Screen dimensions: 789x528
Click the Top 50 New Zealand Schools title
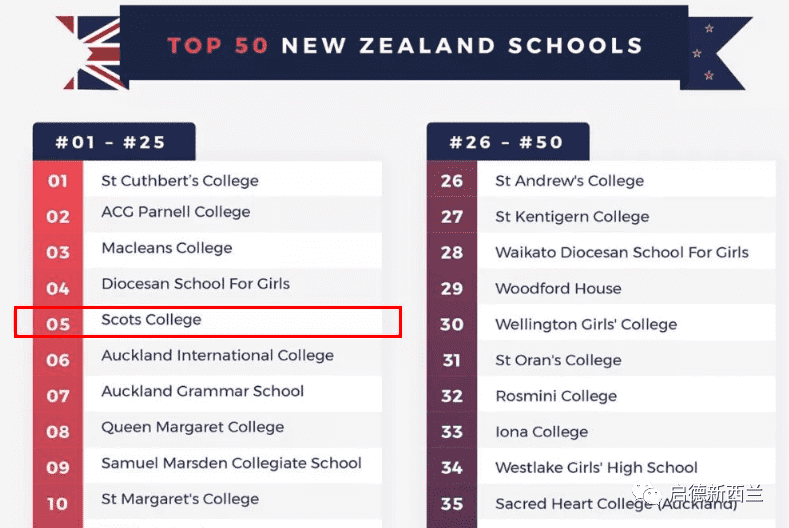point(404,46)
